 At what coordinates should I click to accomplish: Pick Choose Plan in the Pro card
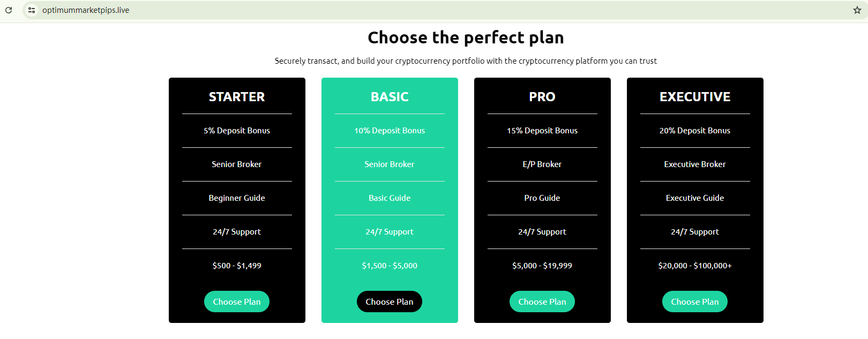[542, 302]
